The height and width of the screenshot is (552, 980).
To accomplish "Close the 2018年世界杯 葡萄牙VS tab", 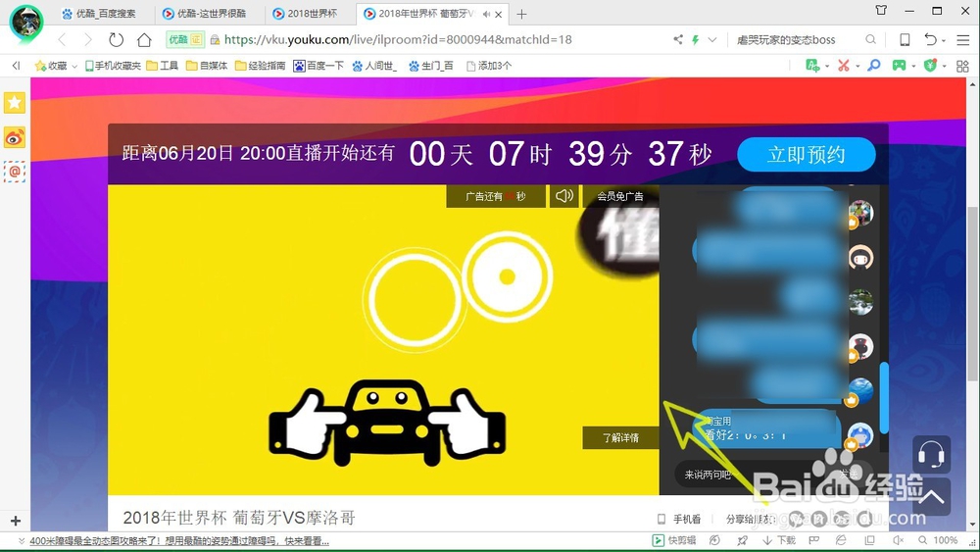I will 499,14.
